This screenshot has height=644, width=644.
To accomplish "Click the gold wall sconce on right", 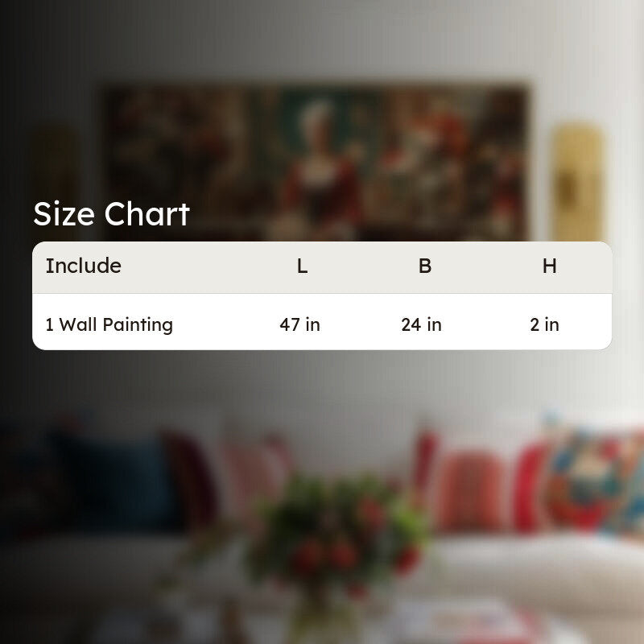I will tap(577, 182).
